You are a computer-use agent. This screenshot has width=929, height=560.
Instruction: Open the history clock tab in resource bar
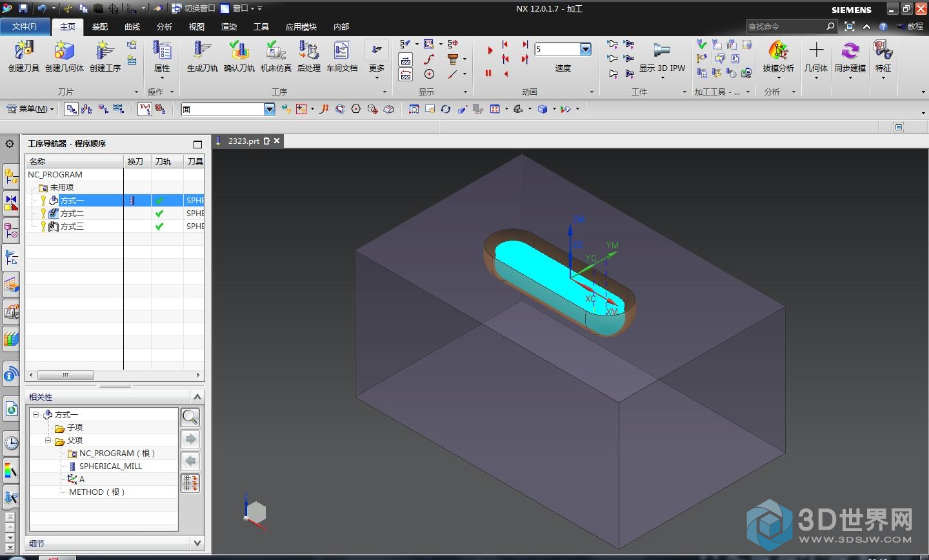(11, 443)
